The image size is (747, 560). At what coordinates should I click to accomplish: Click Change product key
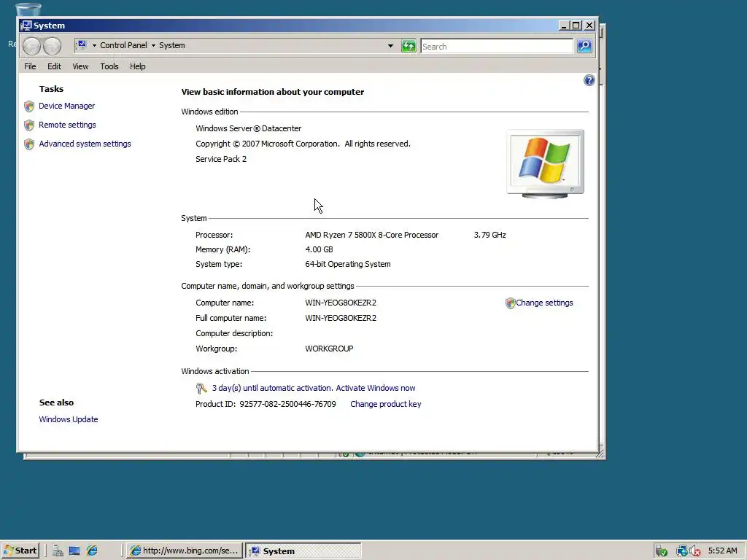(385, 404)
